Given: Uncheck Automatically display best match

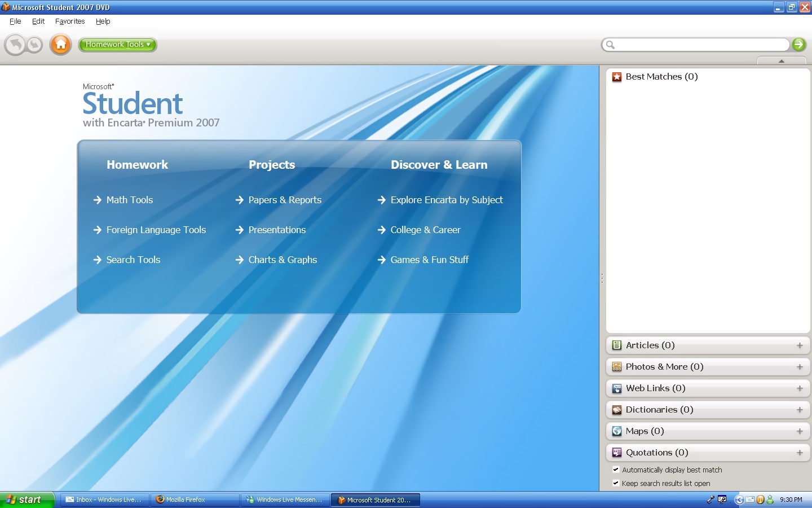Looking at the screenshot, I should (x=616, y=470).
